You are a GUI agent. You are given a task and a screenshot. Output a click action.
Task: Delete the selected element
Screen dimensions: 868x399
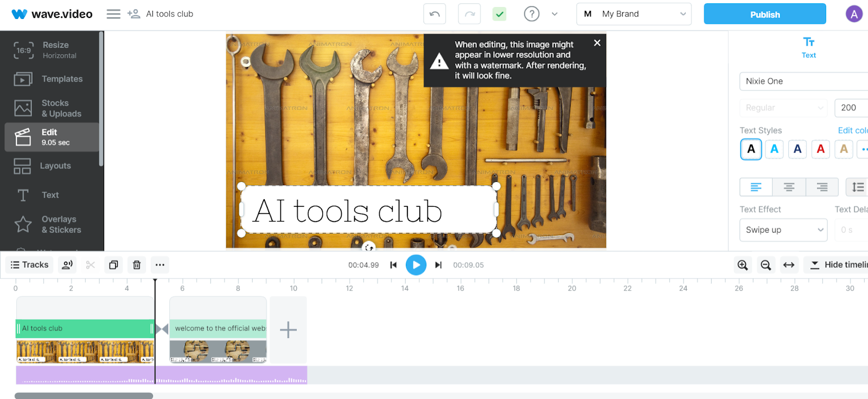(x=137, y=265)
